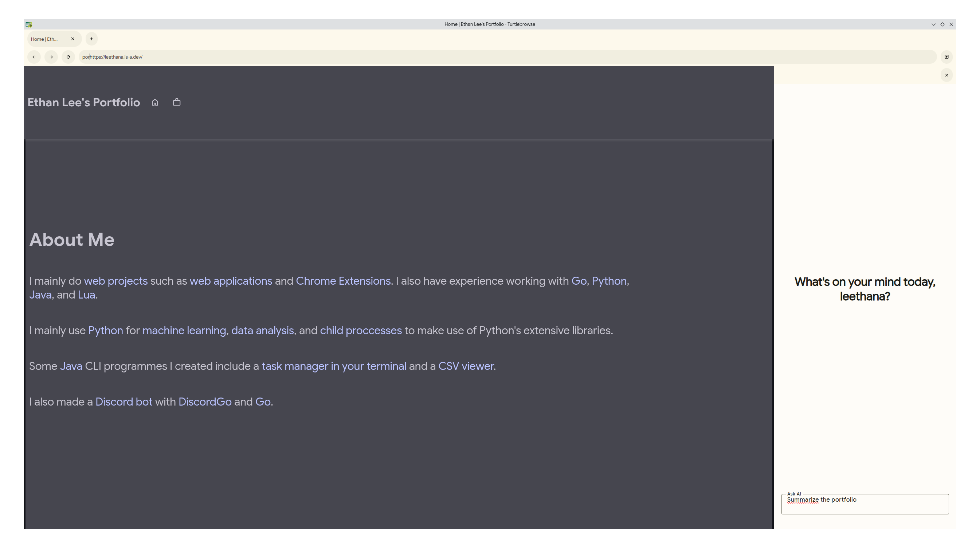Click the Ask AI text input field
The height and width of the screenshot is (557, 980).
click(865, 504)
